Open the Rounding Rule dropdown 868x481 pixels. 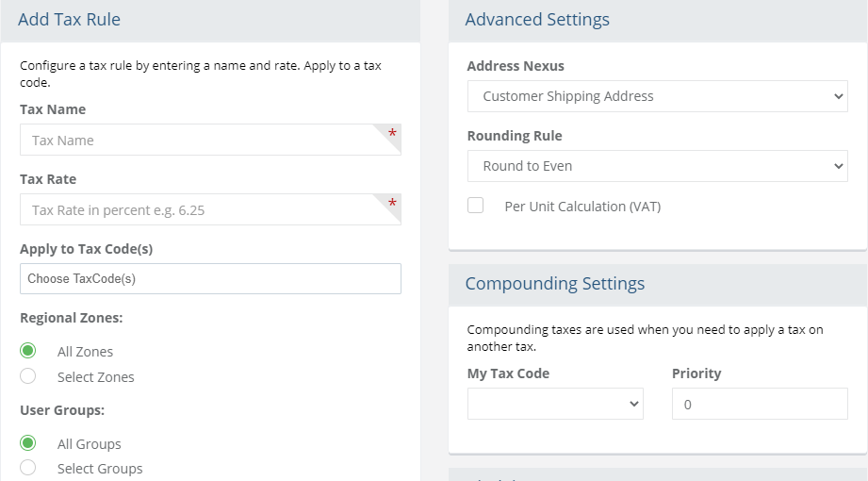(x=657, y=166)
